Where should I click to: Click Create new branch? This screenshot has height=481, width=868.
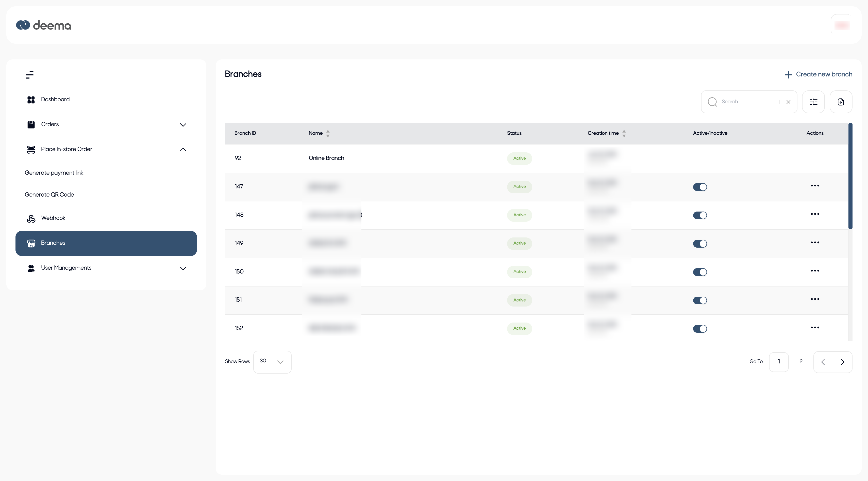click(819, 74)
